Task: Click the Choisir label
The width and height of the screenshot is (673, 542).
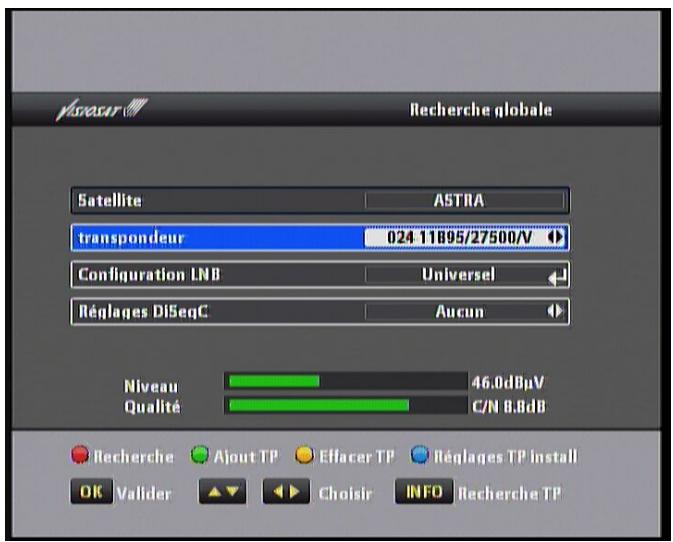Action: pos(346,494)
